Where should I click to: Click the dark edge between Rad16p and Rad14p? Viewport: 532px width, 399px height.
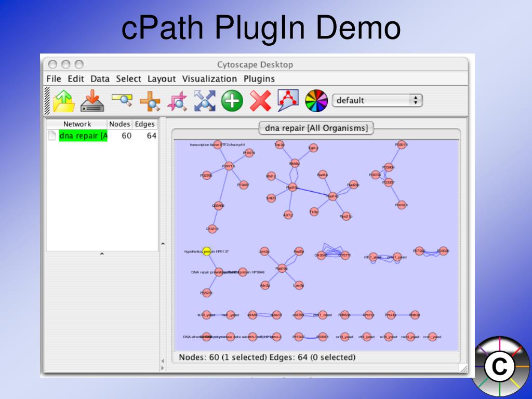point(312,192)
